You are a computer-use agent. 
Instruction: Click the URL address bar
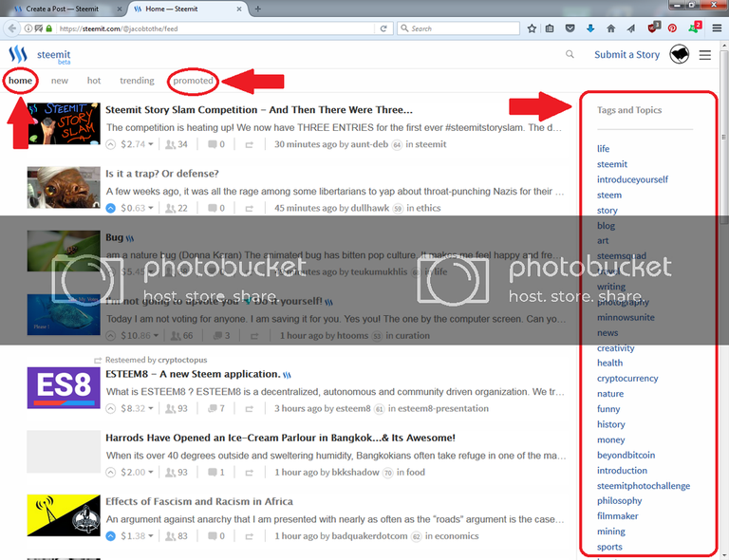(216, 28)
